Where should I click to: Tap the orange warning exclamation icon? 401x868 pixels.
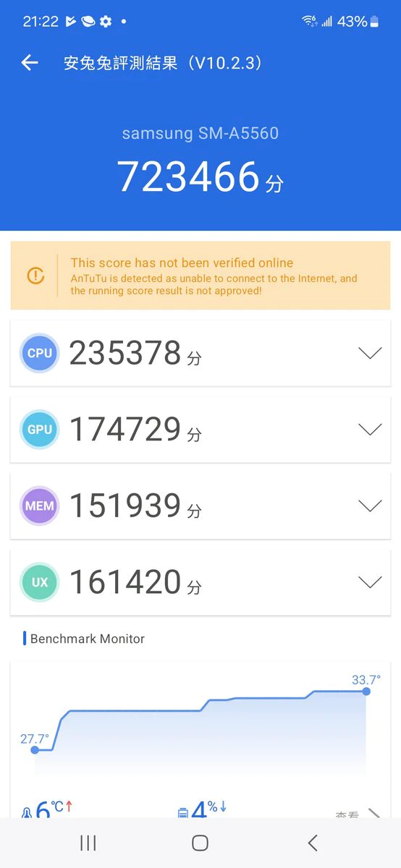pyautogui.click(x=35, y=276)
